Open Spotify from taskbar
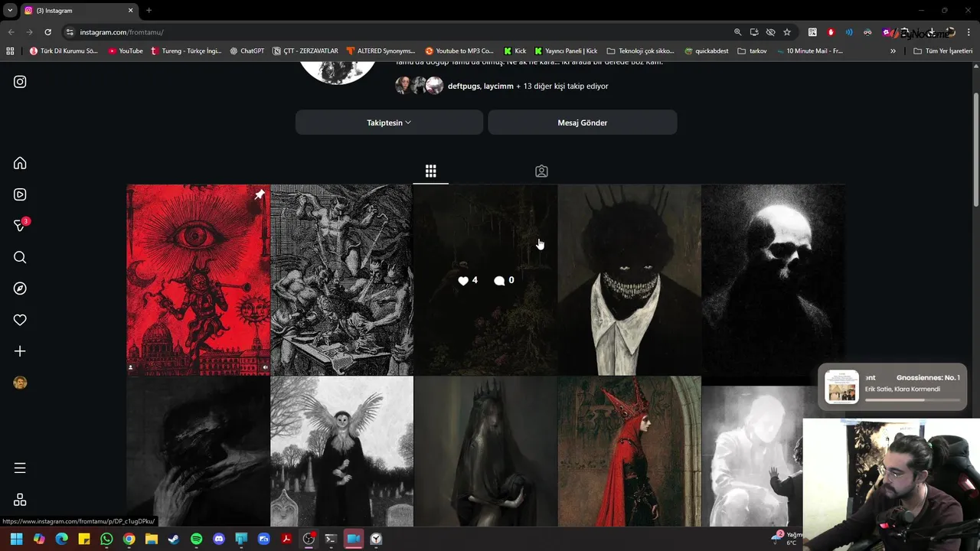Viewport: 980px width, 551px height. tap(196, 539)
